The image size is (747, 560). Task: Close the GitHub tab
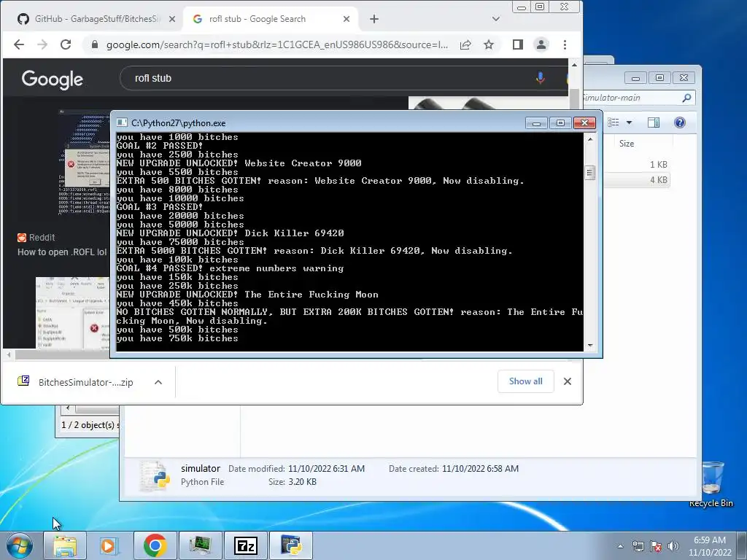(x=172, y=19)
